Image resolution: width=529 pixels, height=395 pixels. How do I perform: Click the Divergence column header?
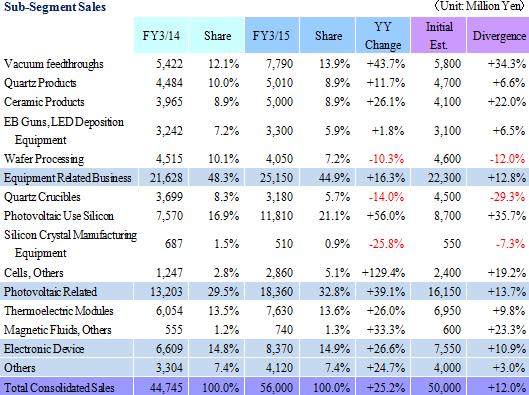pyautogui.click(x=498, y=35)
